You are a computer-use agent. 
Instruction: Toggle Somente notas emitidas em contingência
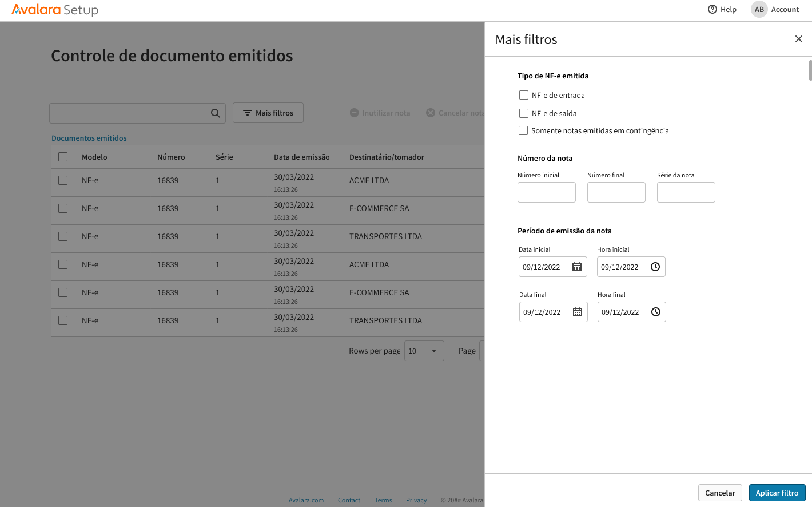click(x=523, y=130)
